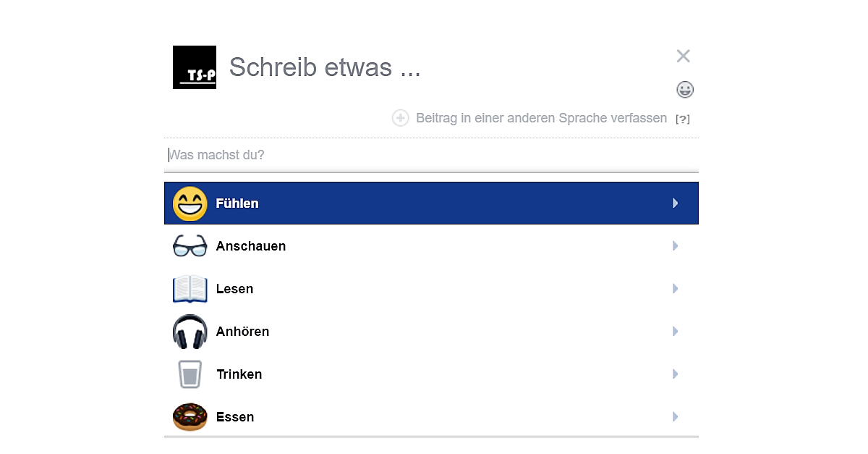The image size is (868, 454).
Task: Choose the Trinken activity entry
Action: coord(239,374)
